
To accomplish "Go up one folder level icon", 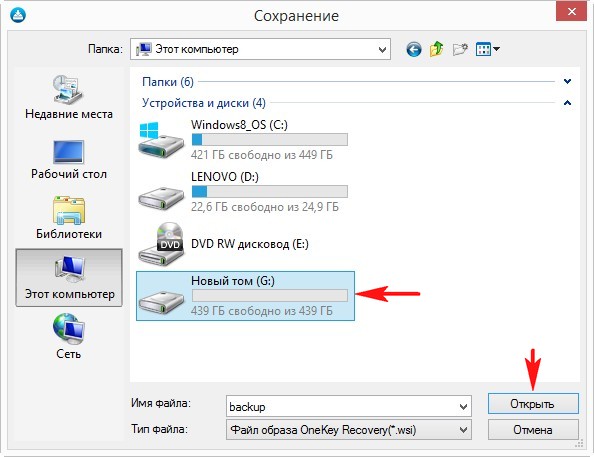I will click(437, 49).
